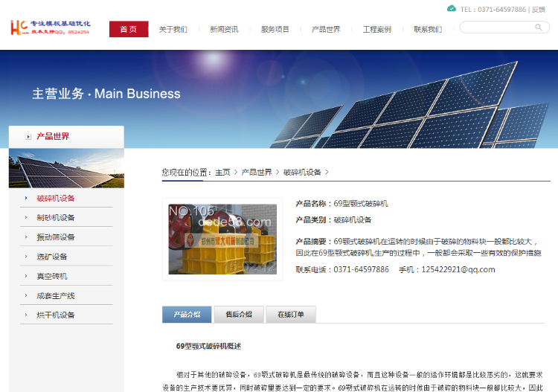
Task: Click the 产品类别 value 破碎机设备
Action: (x=353, y=220)
